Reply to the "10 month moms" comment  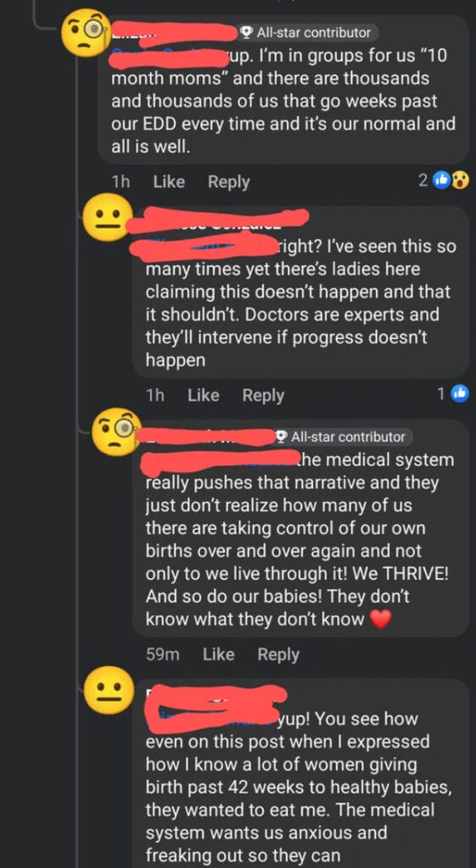[x=228, y=181]
